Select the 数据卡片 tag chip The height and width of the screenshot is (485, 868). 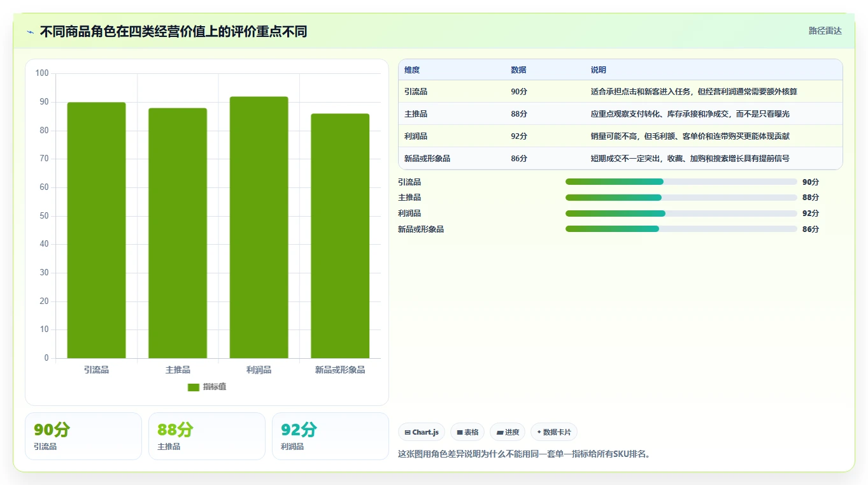(x=554, y=432)
